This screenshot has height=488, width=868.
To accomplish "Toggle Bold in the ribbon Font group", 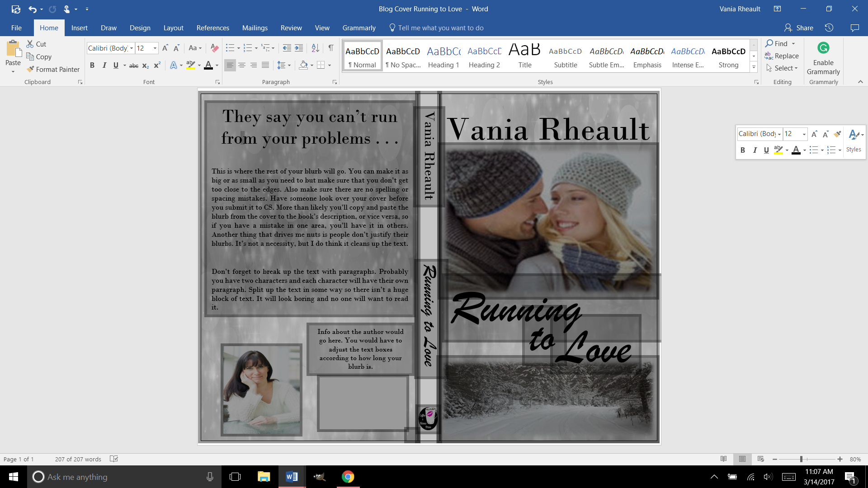I will [x=92, y=66].
